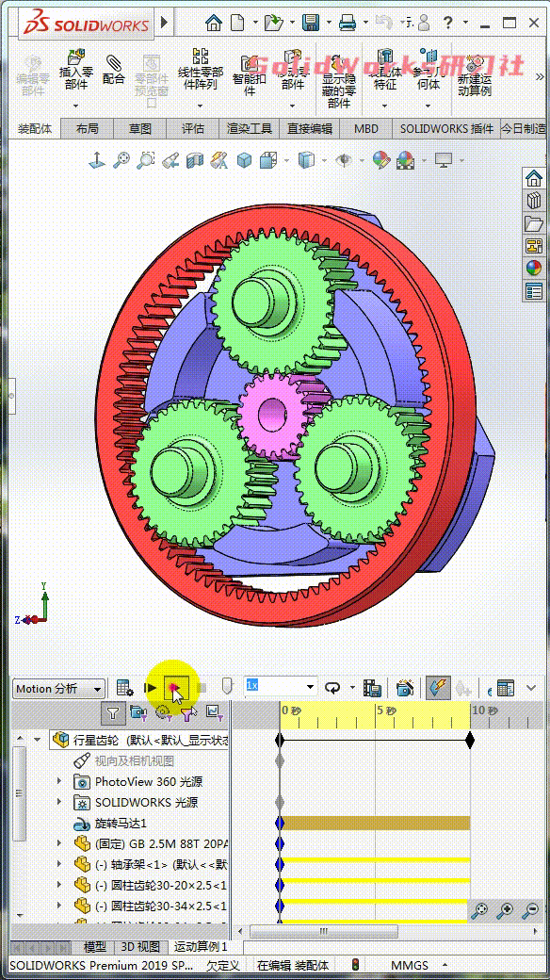Open Custom Properties in task pane
The width and height of the screenshot is (550, 980).
pos(534,290)
